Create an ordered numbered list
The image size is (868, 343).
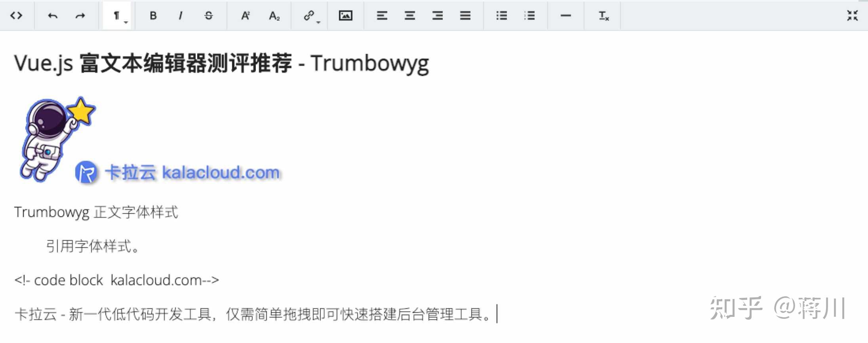click(x=529, y=15)
